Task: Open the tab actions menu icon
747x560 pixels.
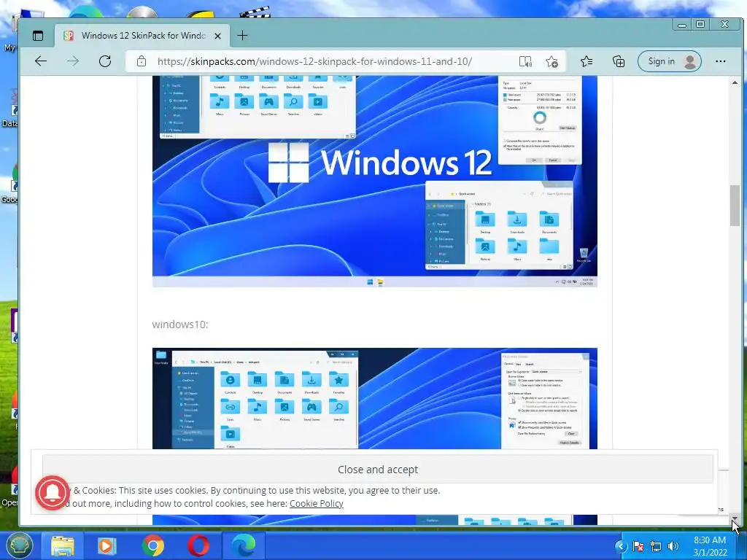Action: 38,36
